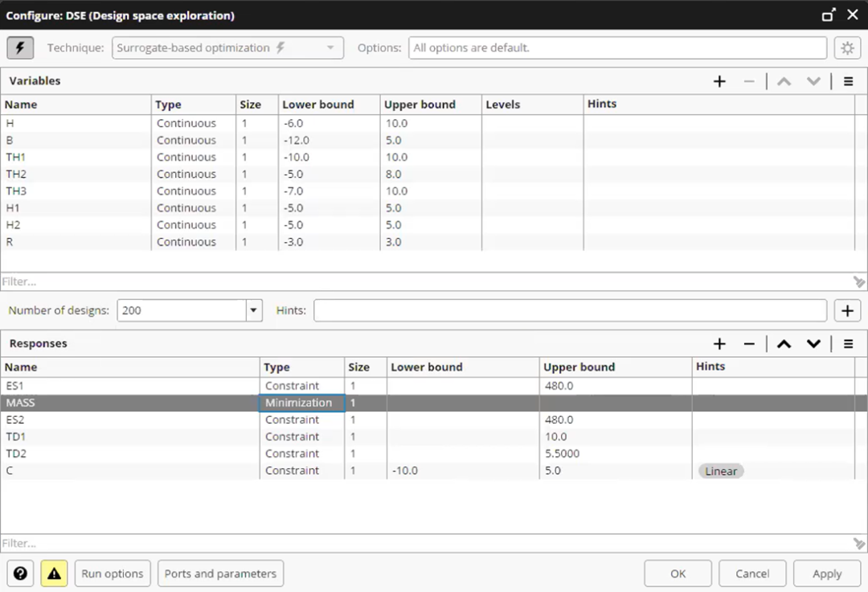Move MASS response up with arrow

(784, 344)
